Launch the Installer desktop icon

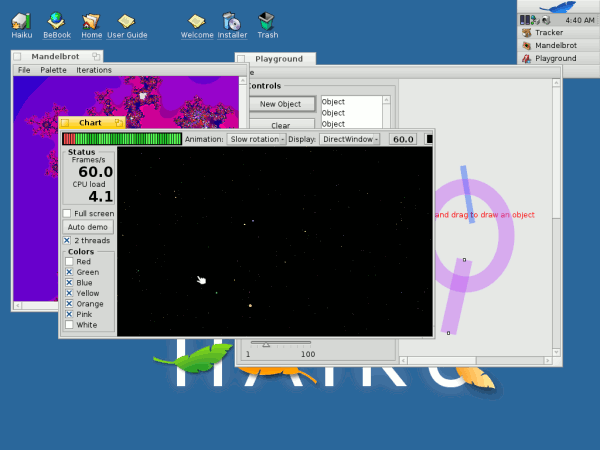click(231, 21)
